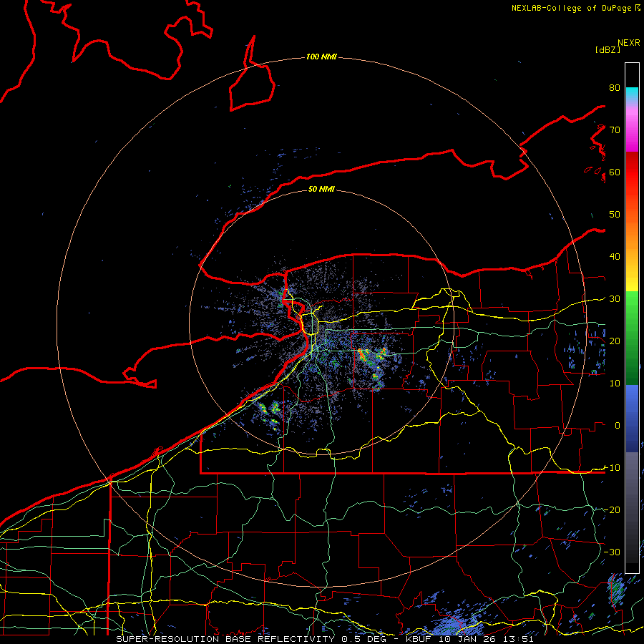Click the 70 value on dBZ scale
644x644 pixels.
pyautogui.click(x=615, y=130)
